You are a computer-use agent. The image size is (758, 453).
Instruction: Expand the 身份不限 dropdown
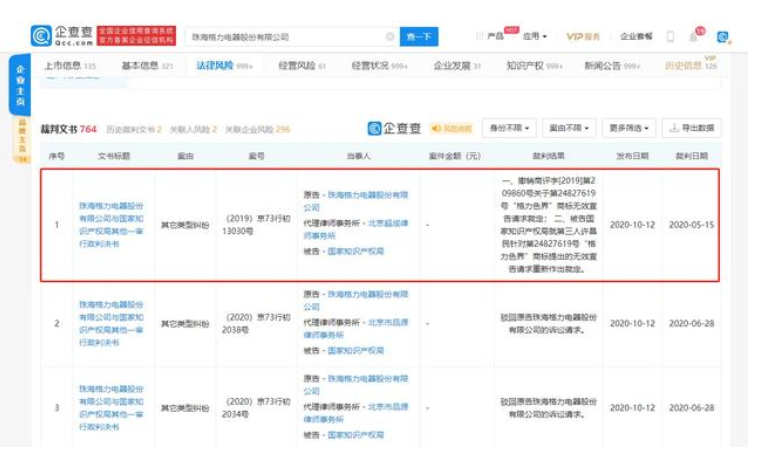click(x=510, y=128)
